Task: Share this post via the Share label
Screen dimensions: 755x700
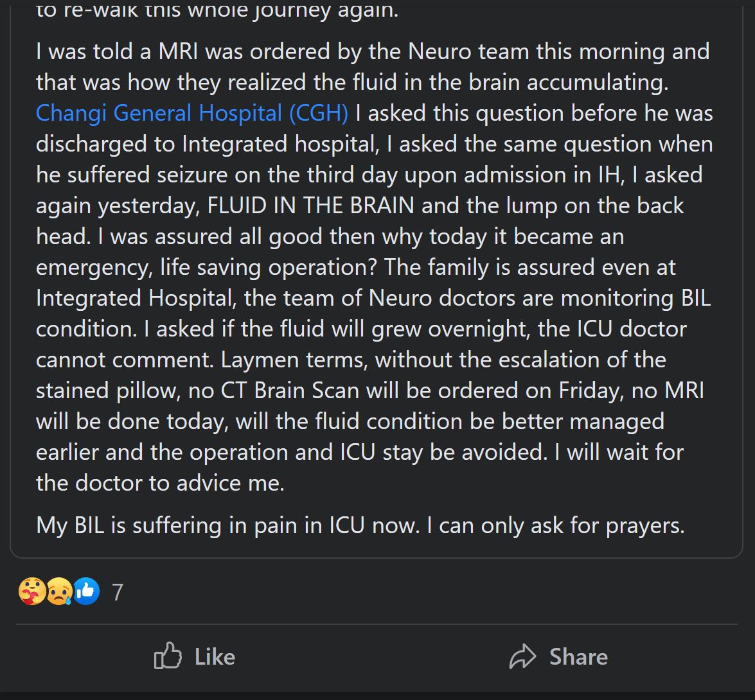Action: (579, 657)
